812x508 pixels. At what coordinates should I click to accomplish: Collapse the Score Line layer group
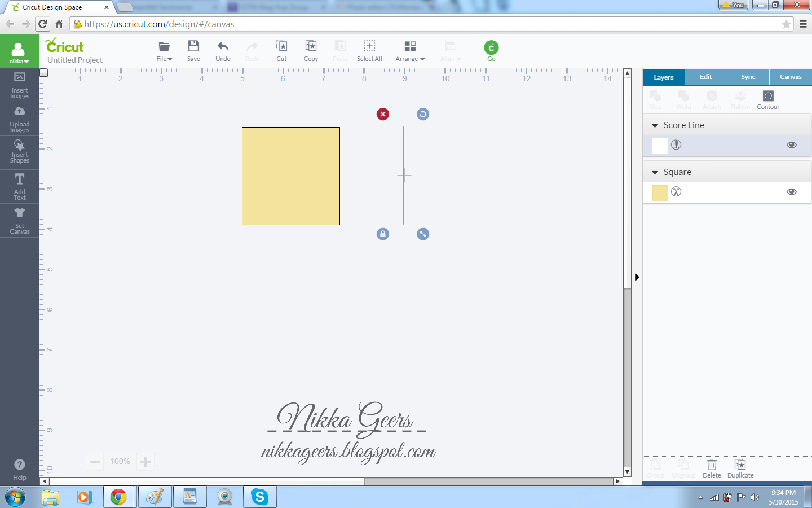[x=655, y=125]
